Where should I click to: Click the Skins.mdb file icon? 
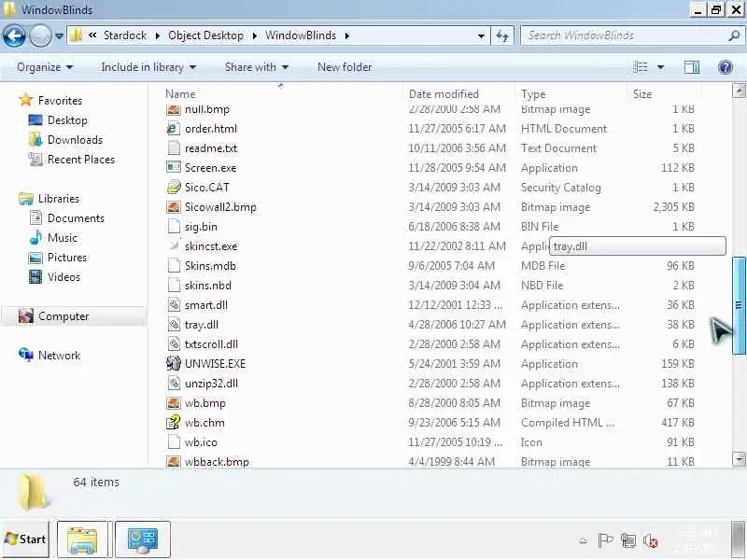(174, 266)
